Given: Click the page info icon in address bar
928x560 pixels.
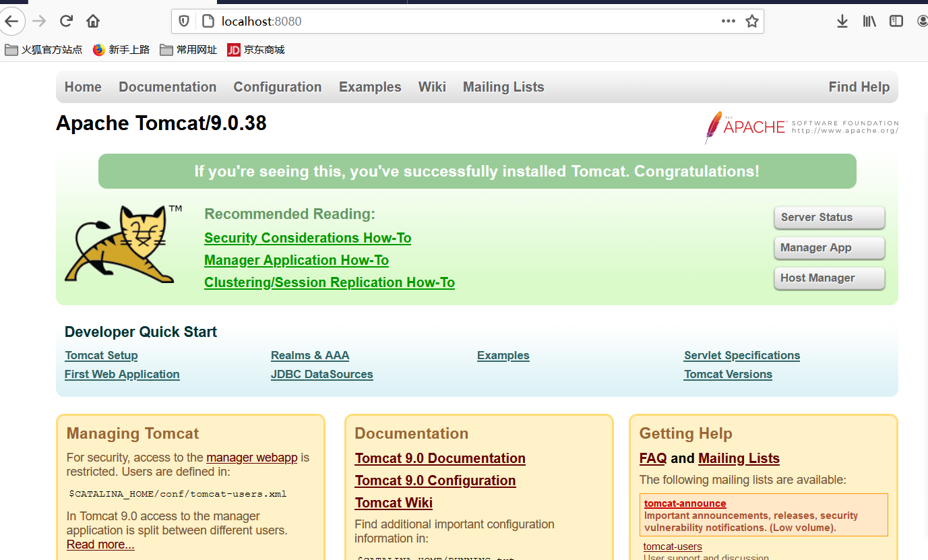Looking at the screenshot, I should click(x=206, y=21).
